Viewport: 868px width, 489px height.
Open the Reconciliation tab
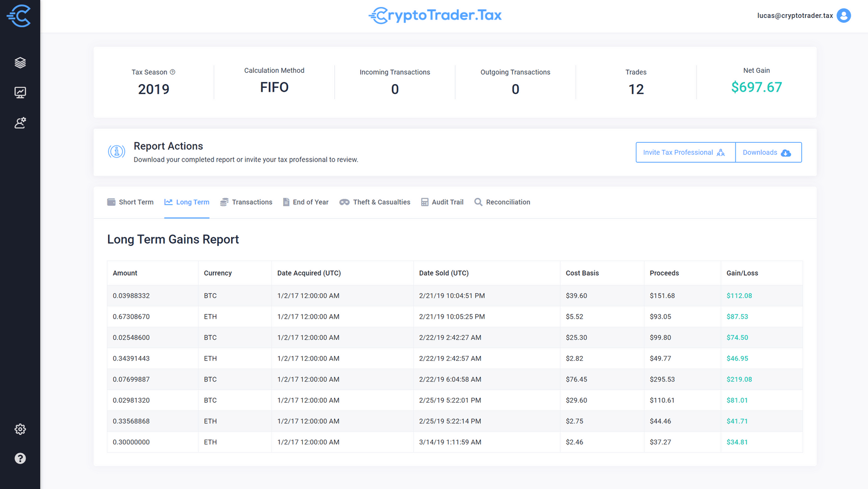(502, 202)
